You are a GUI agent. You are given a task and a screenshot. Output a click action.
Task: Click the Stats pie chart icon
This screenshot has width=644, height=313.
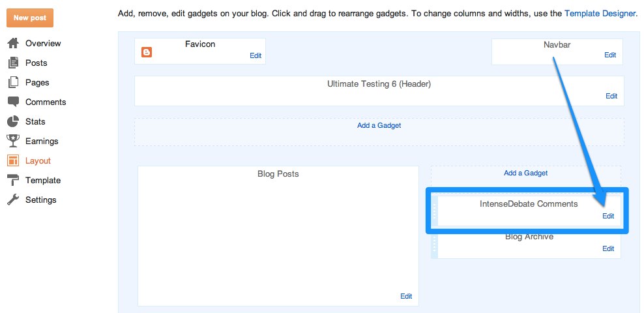pyautogui.click(x=13, y=122)
